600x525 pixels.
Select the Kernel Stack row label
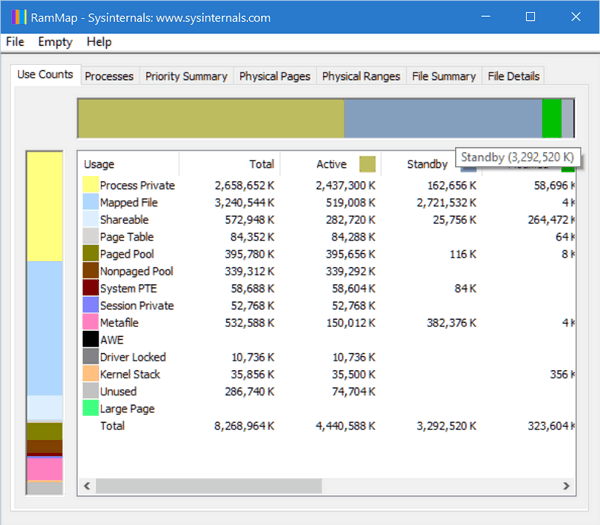[x=130, y=374]
